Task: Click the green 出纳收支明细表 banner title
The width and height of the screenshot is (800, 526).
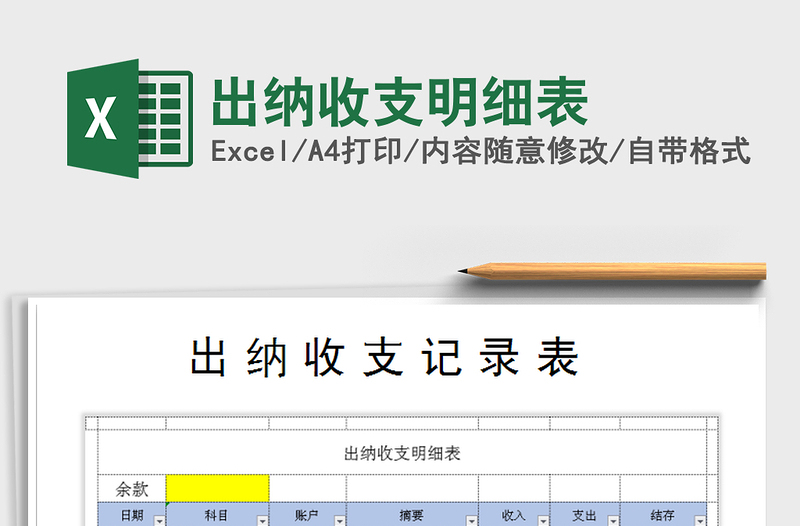Action: (x=400, y=102)
